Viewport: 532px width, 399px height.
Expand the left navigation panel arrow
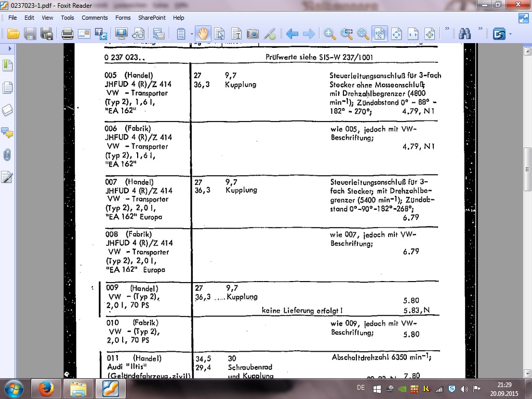click(9, 48)
